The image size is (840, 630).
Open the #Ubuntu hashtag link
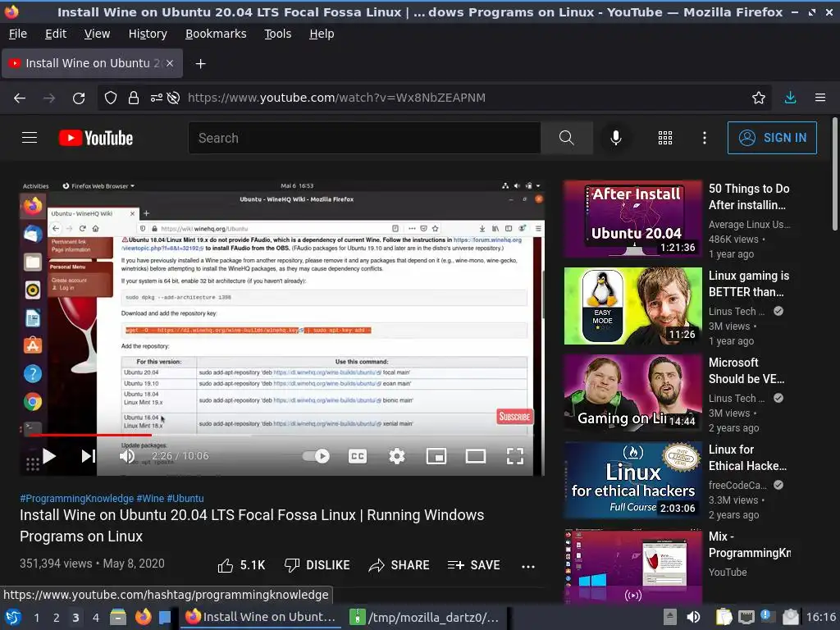185,498
